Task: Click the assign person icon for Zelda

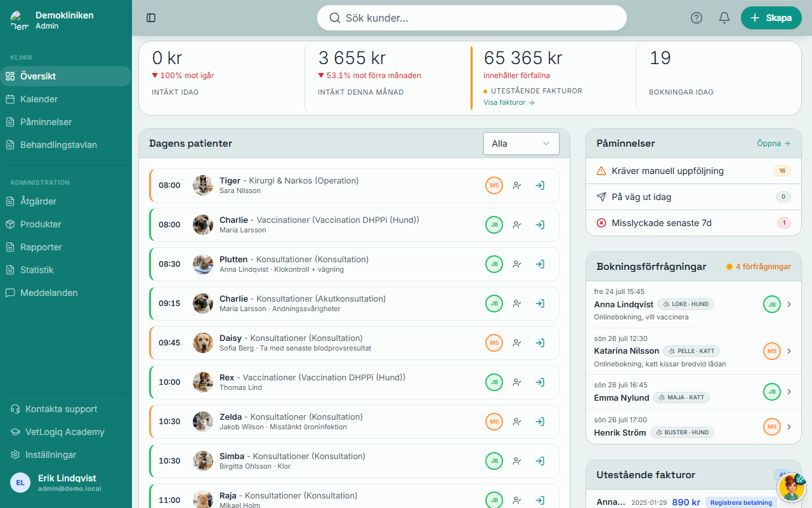Action: (517, 422)
